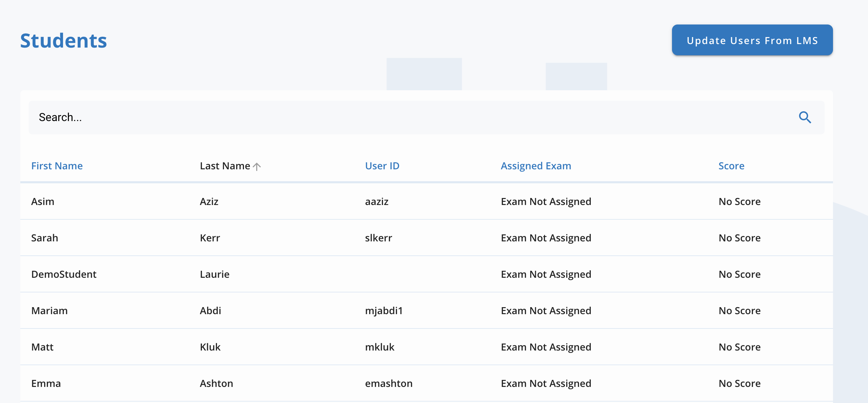Click the aaziz user ID entry
868x403 pixels.
tap(377, 201)
